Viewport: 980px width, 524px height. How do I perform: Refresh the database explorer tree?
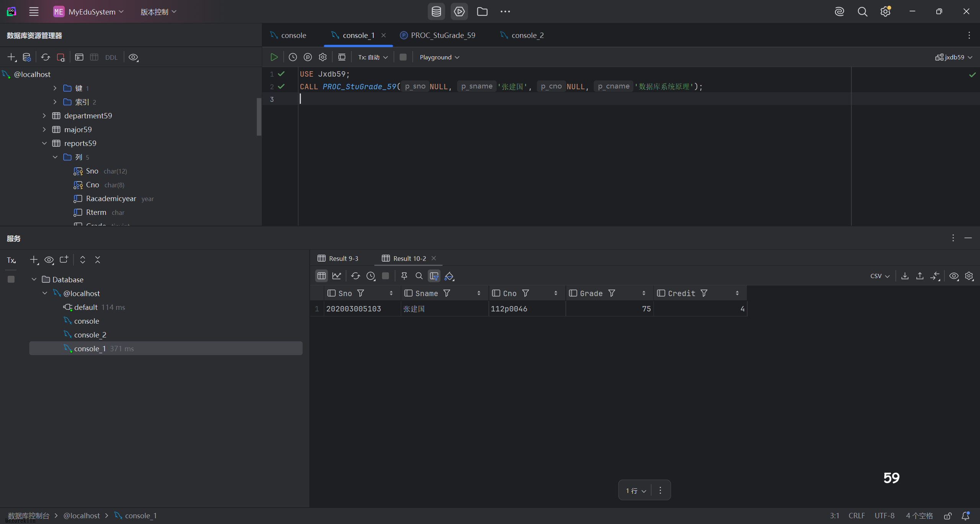(x=46, y=57)
